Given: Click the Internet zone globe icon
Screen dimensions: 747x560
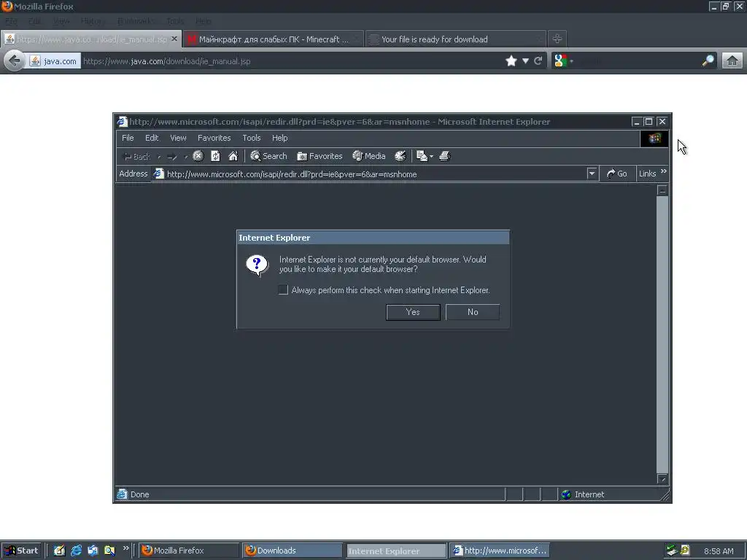Looking at the screenshot, I should 566,494.
